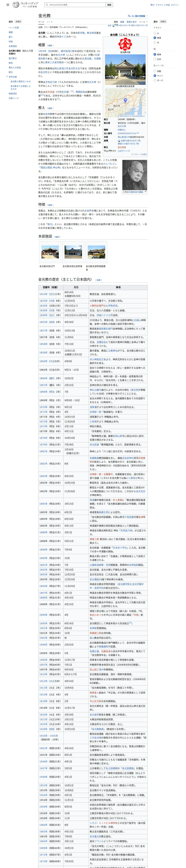Click the 検索 search button
Screen dimensions: 186x868
(109, 5)
